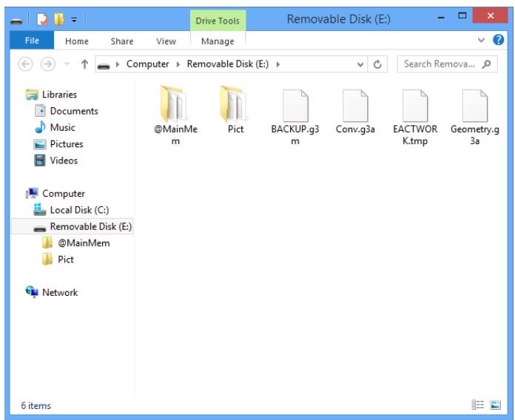The image size is (515, 420).
Task: Open Explorer help question mark
Action: [x=498, y=40]
